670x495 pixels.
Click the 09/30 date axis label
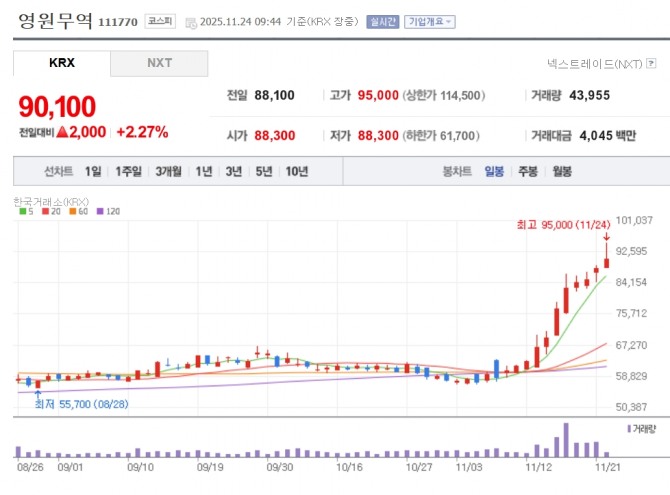(280, 467)
